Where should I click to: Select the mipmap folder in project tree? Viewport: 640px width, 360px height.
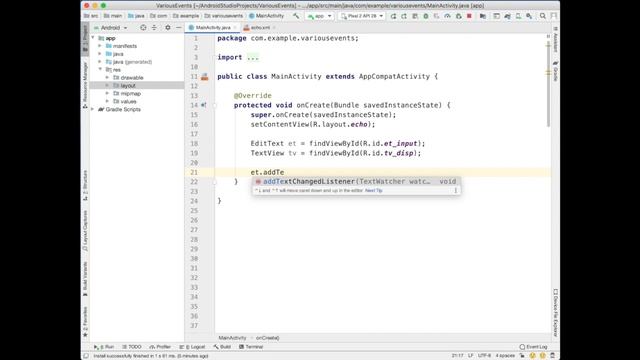click(131, 93)
